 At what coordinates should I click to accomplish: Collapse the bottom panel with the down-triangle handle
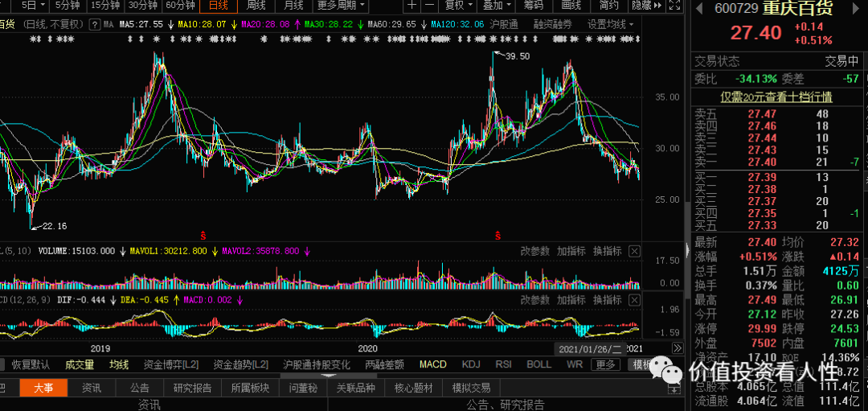(x=329, y=376)
